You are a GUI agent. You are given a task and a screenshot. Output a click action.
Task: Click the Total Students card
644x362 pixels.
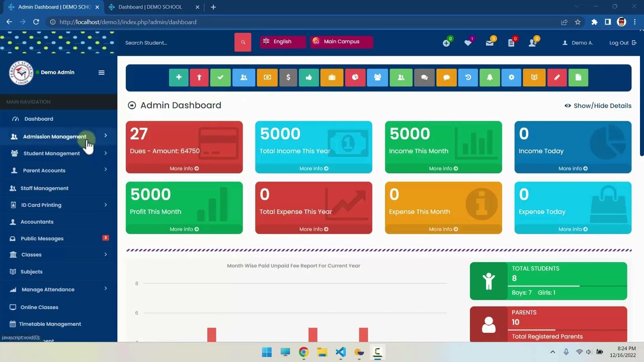(x=548, y=281)
